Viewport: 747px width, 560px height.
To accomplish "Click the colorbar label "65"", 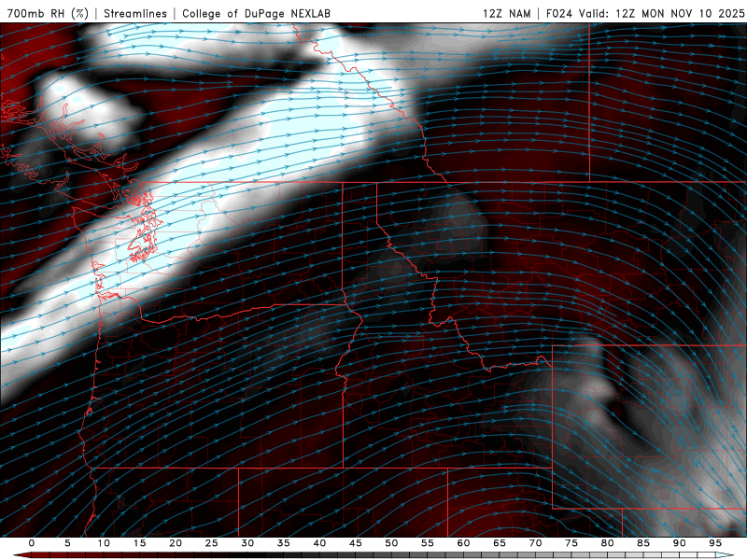I will [x=500, y=543].
